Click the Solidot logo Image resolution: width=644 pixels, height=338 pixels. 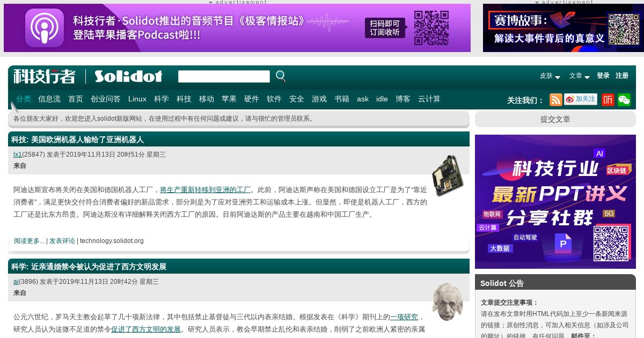point(128,77)
